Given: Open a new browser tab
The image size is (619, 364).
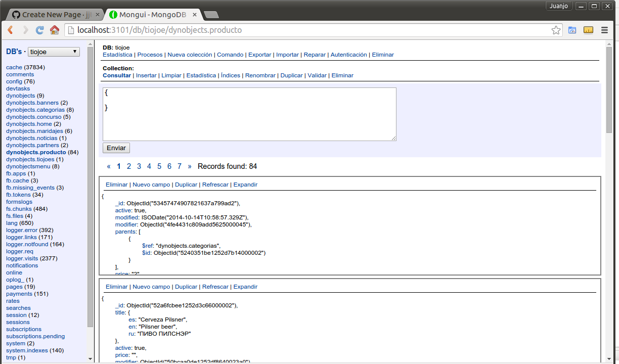Looking at the screenshot, I should click(x=211, y=15).
